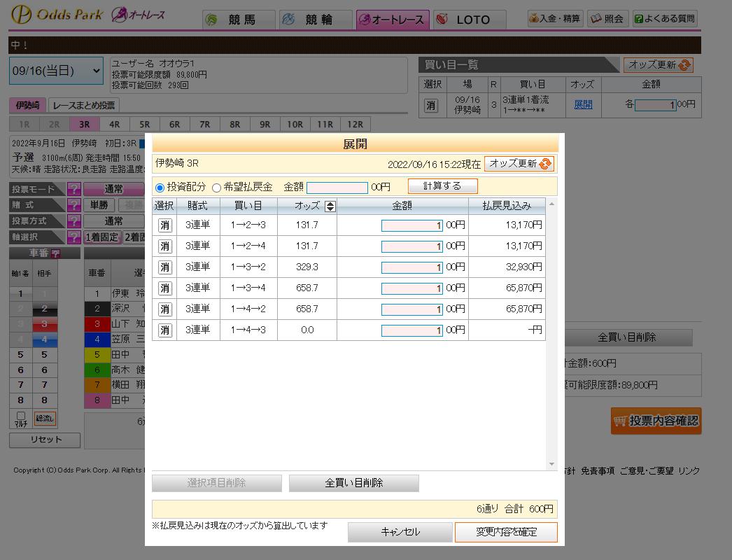Viewport: 732px width, 560px height.
Task: Click 消 for bet 1→3→4
Action: (164, 288)
